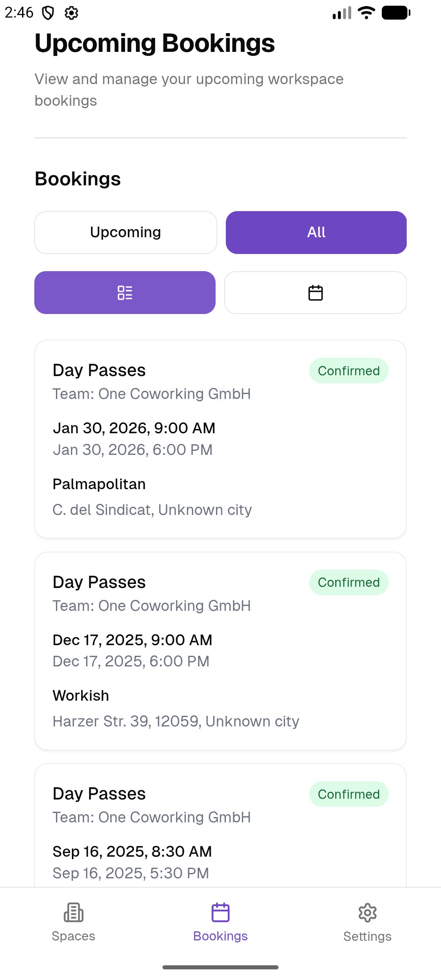This screenshot has height=980, width=441.
Task: Tap the shield icon in status bar
Action: [x=48, y=13]
